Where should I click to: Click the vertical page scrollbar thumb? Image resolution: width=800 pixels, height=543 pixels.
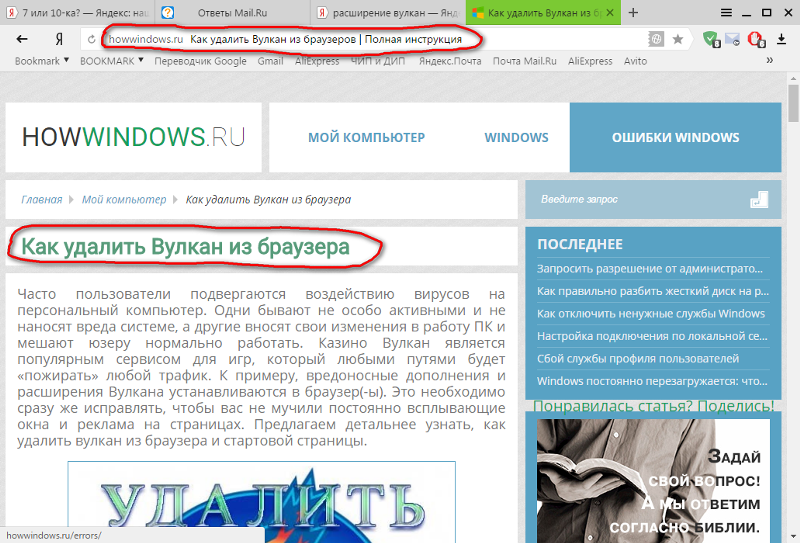pos(793,104)
